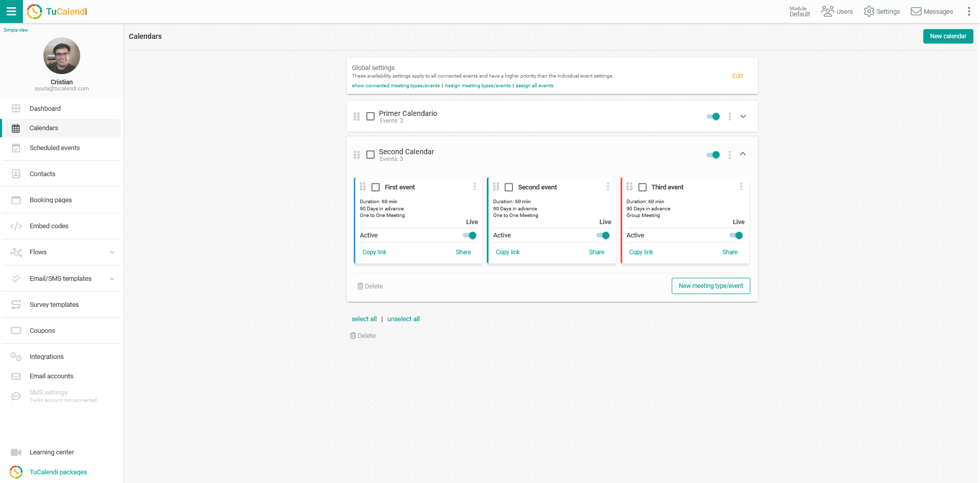Open Third event three-dot menu
The width and height of the screenshot is (980, 483).
pos(741,187)
